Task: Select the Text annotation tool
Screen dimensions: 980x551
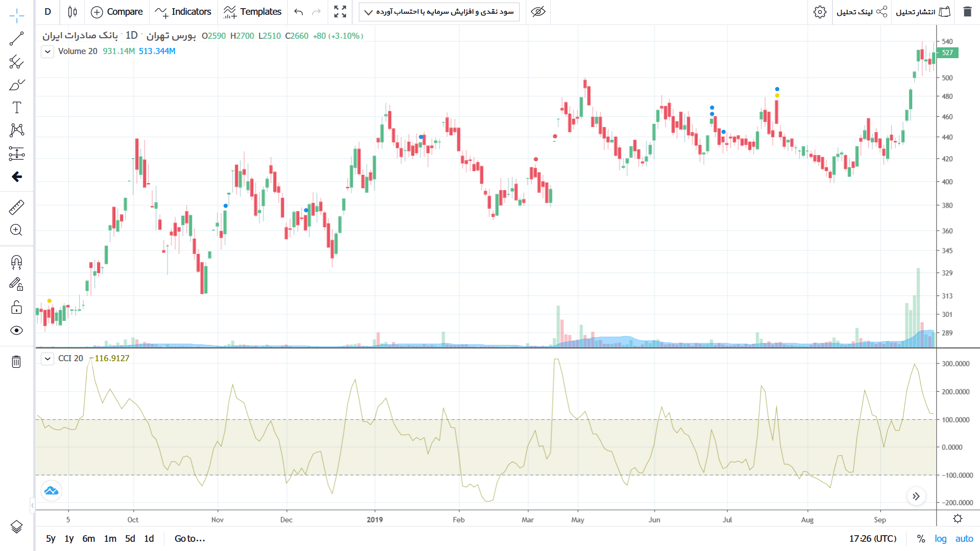Action: pyautogui.click(x=17, y=108)
